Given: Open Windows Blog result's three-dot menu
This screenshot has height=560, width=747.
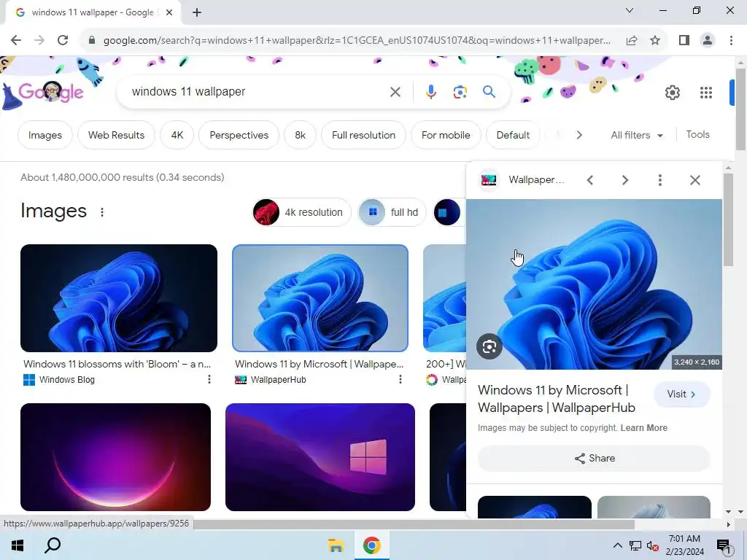Looking at the screenshot, I should [x=209, y=379].
